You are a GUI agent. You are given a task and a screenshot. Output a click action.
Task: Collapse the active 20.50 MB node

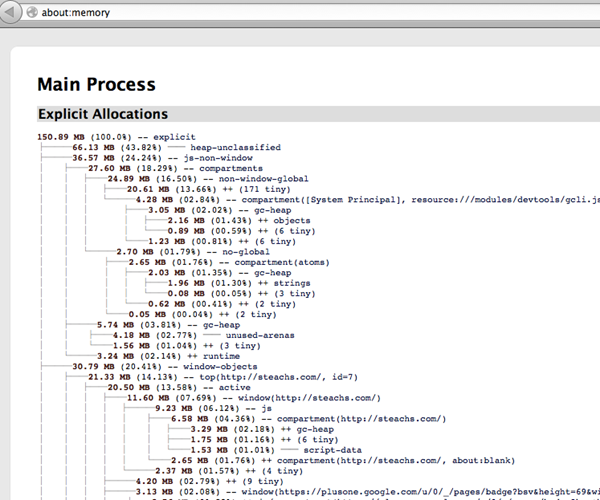tap(179, 388)
